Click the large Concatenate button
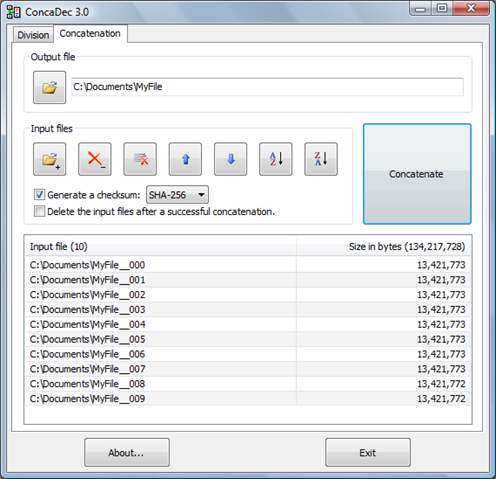The image size is (496, 479). [x=417, y=174]
